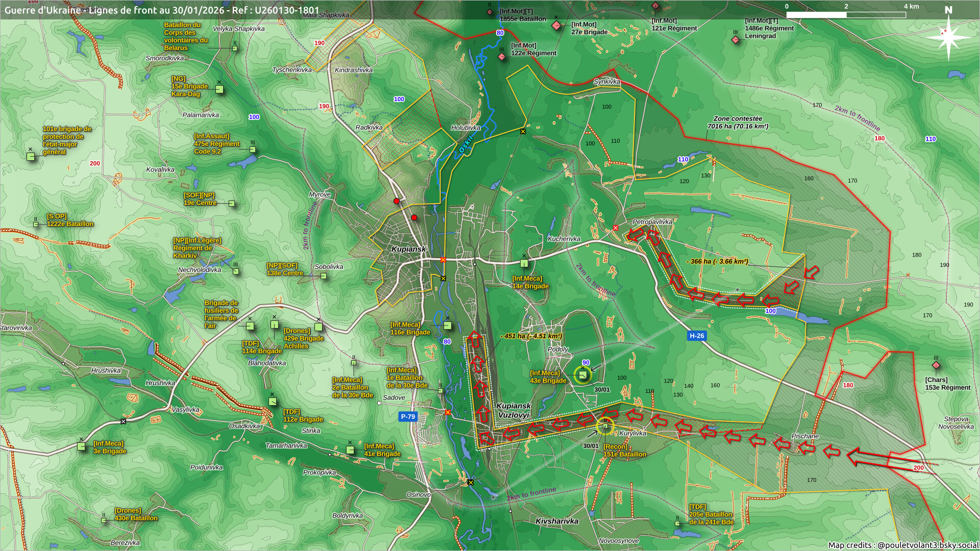The image size is (980, 551).
Task: Click the H-26 blue road shield
Action: tap(696, 336)
